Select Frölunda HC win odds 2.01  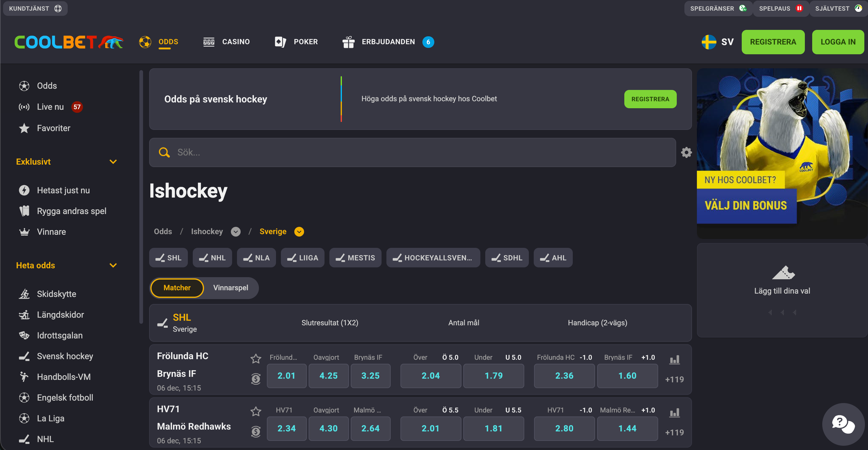pyautogui.click(x=286, y=376)
